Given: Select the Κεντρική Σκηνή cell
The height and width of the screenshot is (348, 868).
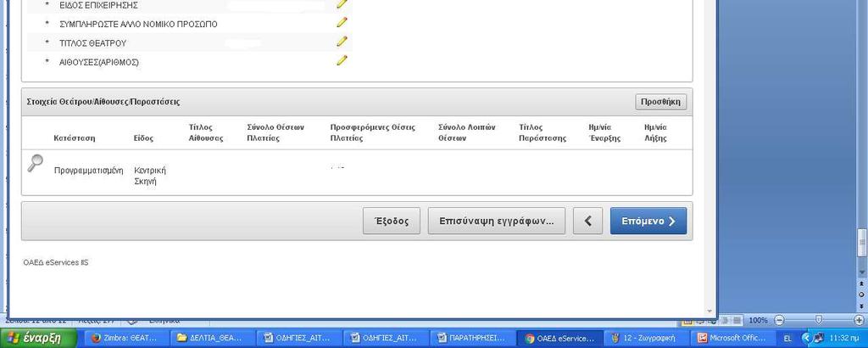Looking at the screenshot, I should pos(150,175).
